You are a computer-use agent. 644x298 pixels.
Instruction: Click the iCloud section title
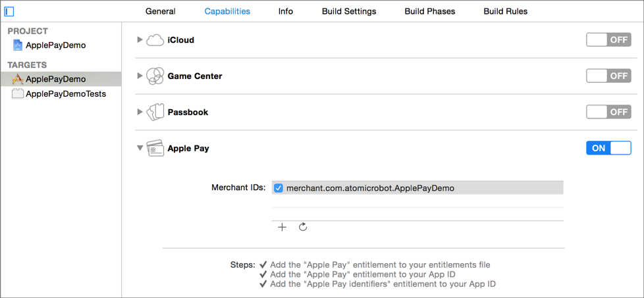[x=180, y=40]
